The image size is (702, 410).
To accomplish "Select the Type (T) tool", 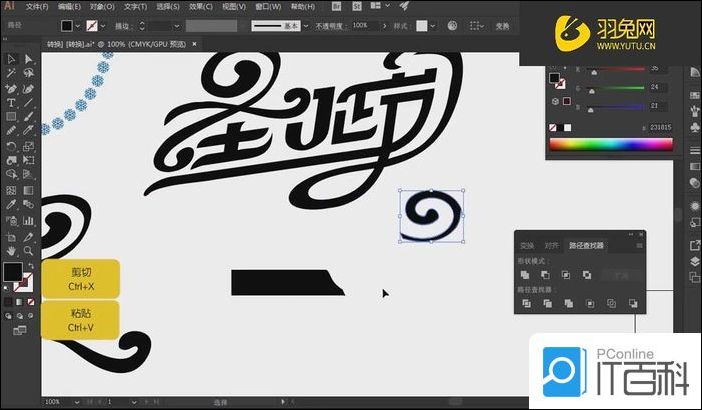I will (11, 103).
